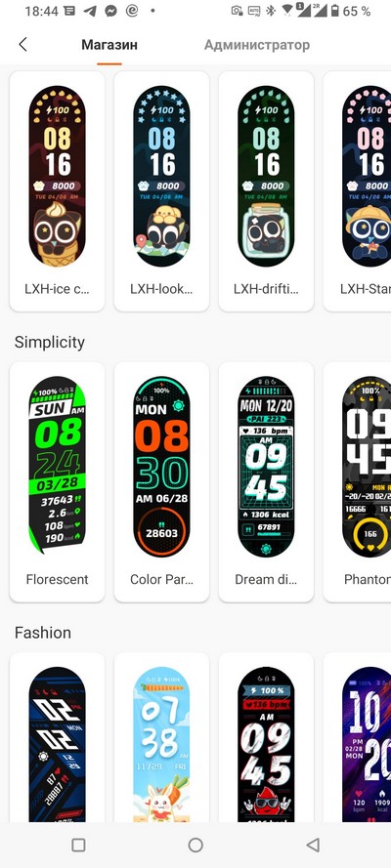Switch to the Администратор tab
Screen dimensions: 391x868
[257, 45]
